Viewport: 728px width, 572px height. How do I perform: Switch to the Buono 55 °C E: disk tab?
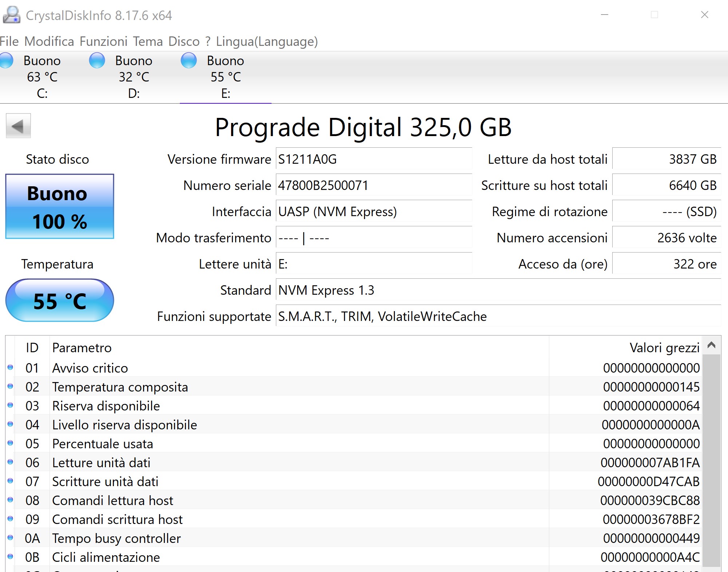[226, 77]
